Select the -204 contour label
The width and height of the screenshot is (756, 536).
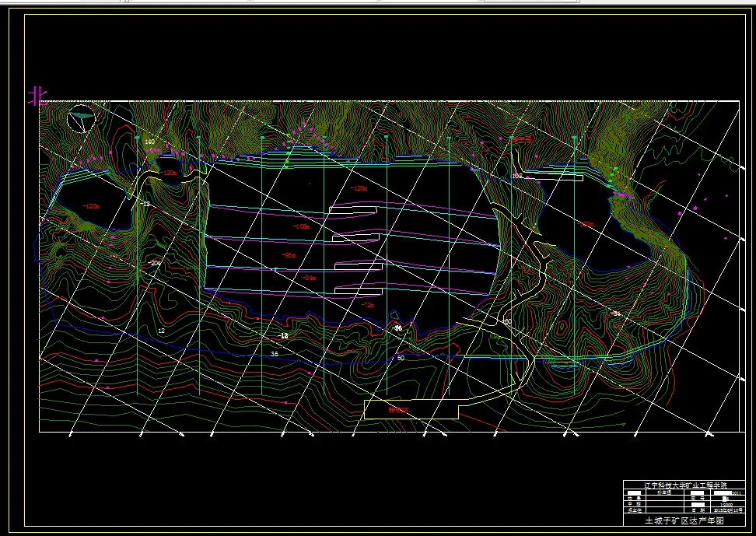tap(155, 263)
